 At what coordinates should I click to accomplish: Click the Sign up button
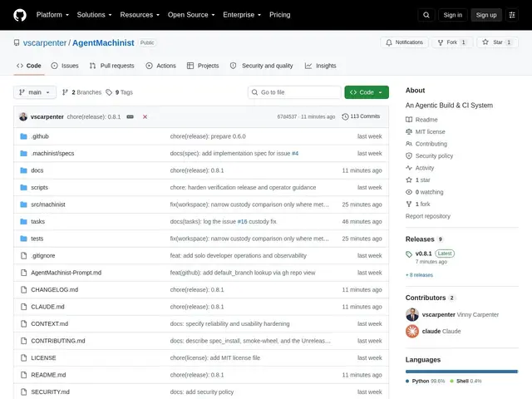coord(485,15)
